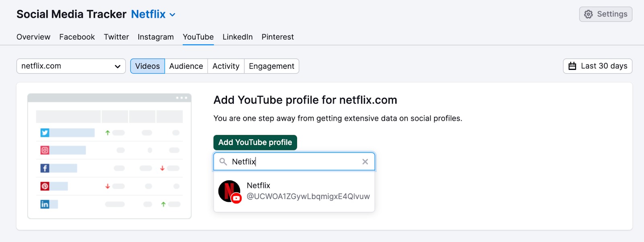Image resolution: width=644 pixels, height=242 pixels.
Task: Expand the Netflix project dropdown chevron
Action: pyautogui.click(x=172, y=15)
